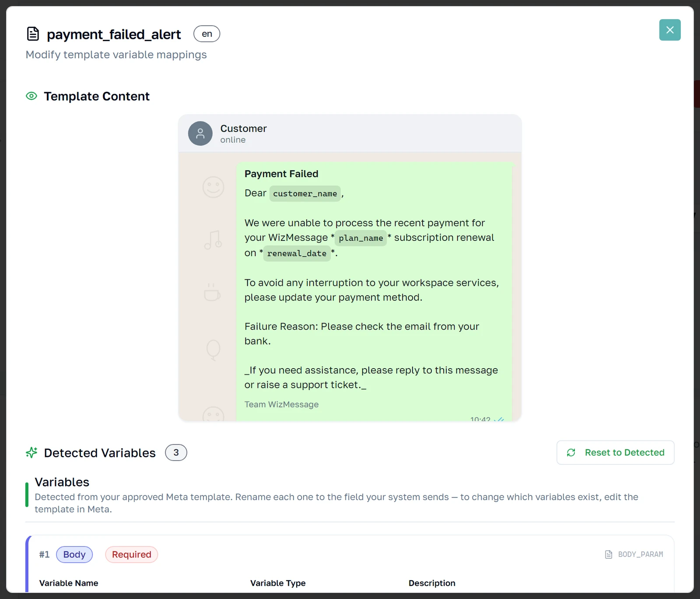The height and width of the screenshot is (599, 700).
Task: Close the payment_failed_alert dialog
Action: (x=670, y=30)
